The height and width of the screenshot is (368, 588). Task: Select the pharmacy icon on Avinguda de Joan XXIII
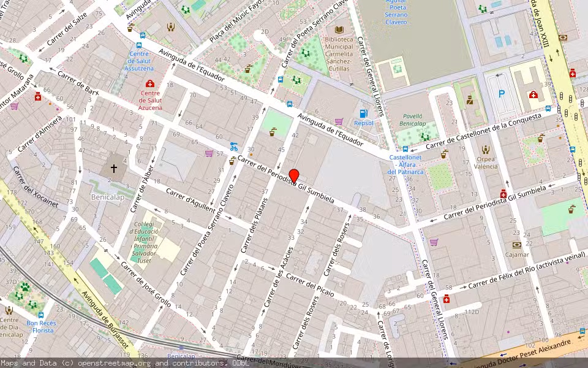(572, 73)
